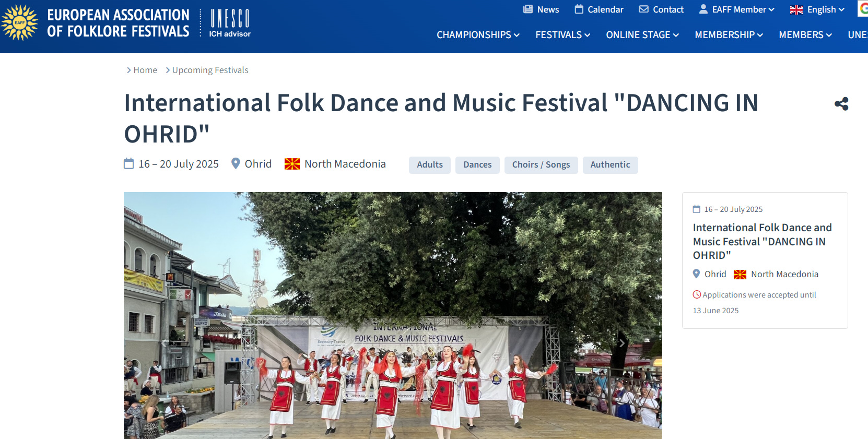Click the sidebar card calendar icon

[697, 209]
